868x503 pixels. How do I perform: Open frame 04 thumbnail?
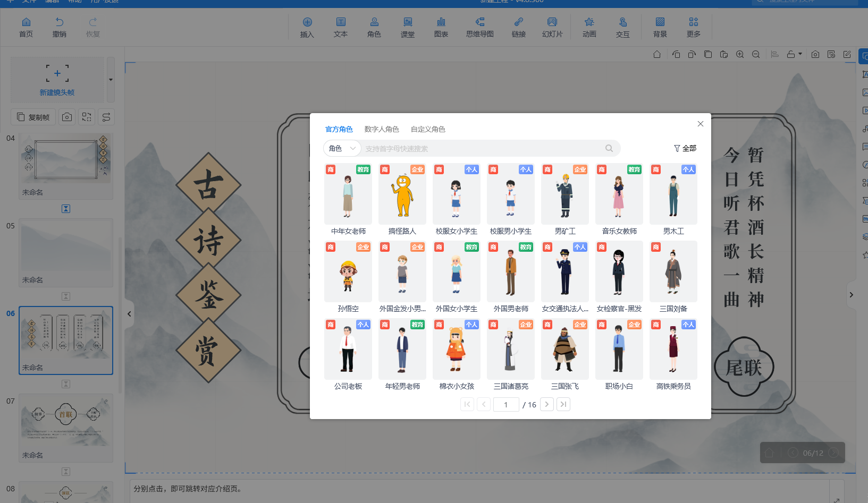[x=66, y=166]
